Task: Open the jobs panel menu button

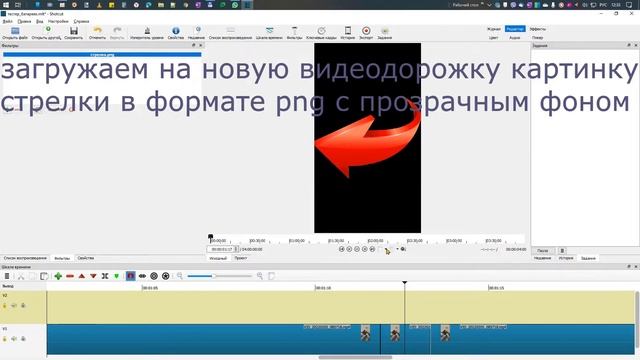Action: pos(562,251)
